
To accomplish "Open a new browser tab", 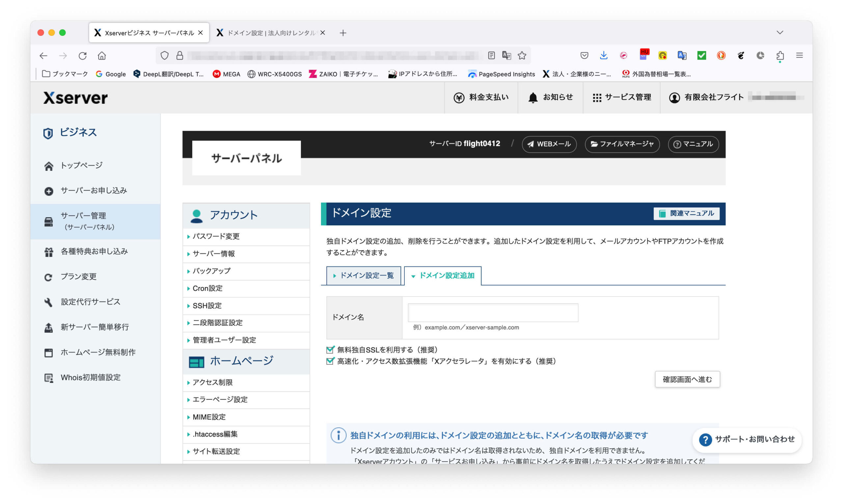I will click(343, 33).
